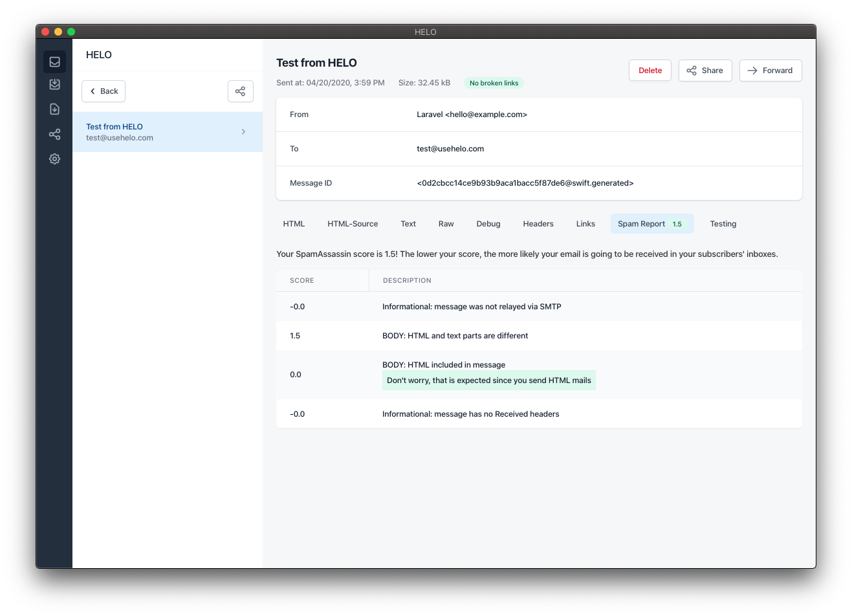
Task: Click the second sidebar inbox-check icon
Action: point(55,84)
